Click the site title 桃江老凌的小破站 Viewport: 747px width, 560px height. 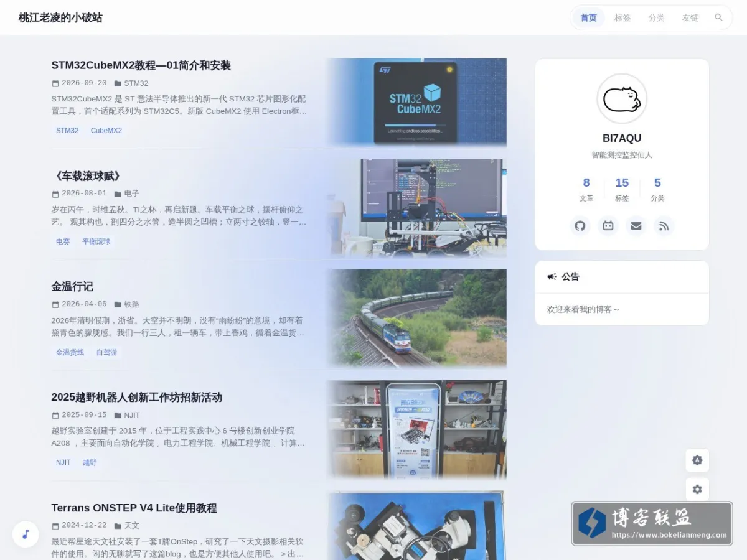60,17
